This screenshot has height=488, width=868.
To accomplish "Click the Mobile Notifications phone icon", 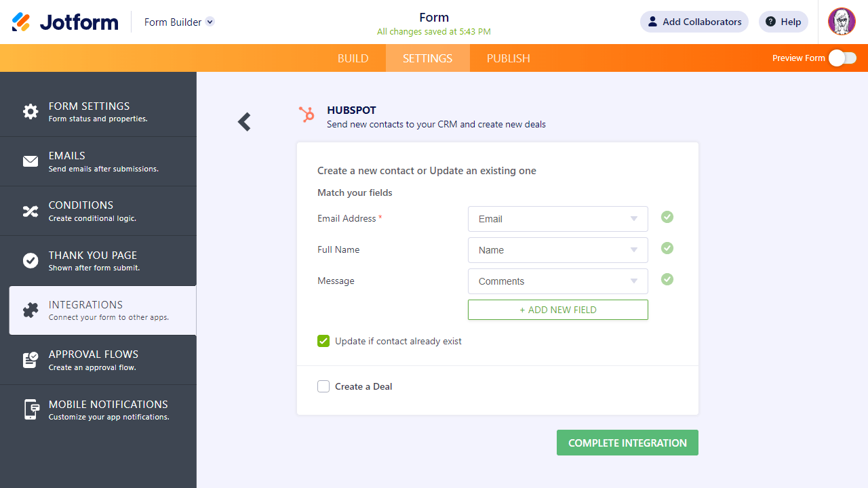I will 30,409.
